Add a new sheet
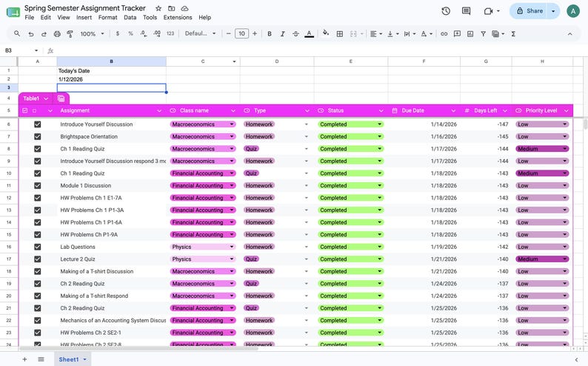This screenshot has height=366, width=588. point(24,359)
